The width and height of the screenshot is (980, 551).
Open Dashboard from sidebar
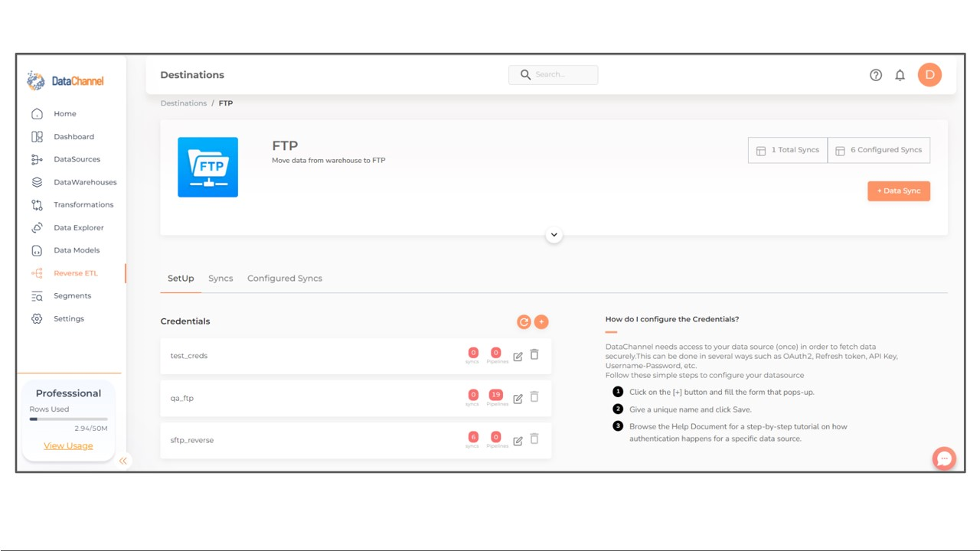[x=73, y=137]
